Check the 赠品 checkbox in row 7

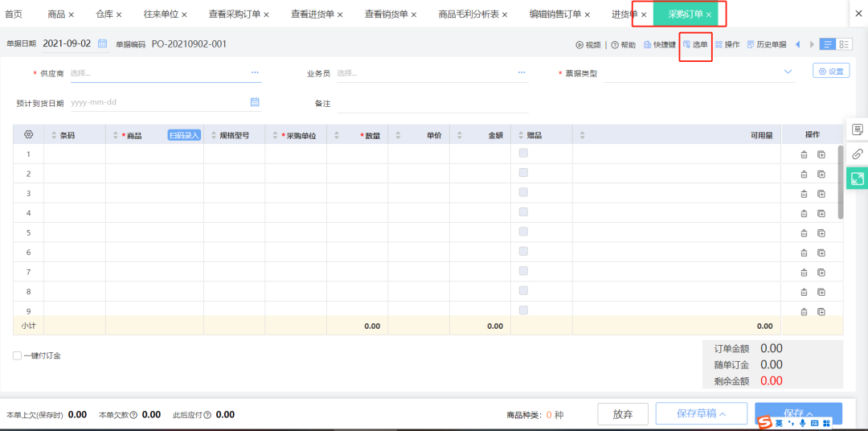(x=523, y=270)
